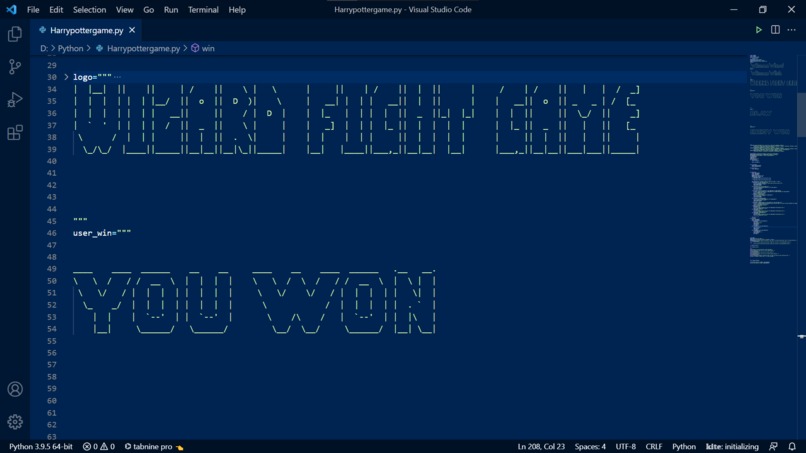Click the tabnine pro status item

coord(153,446)
